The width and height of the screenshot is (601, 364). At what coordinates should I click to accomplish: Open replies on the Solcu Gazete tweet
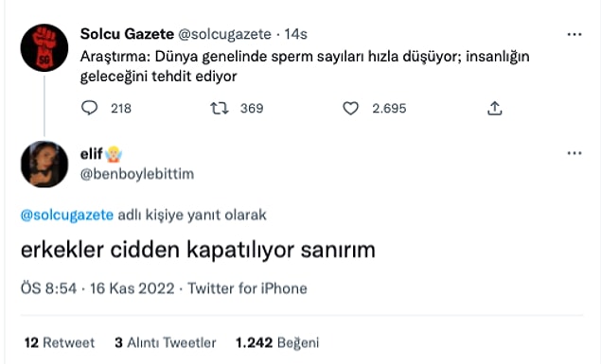[x=89, y=108]
